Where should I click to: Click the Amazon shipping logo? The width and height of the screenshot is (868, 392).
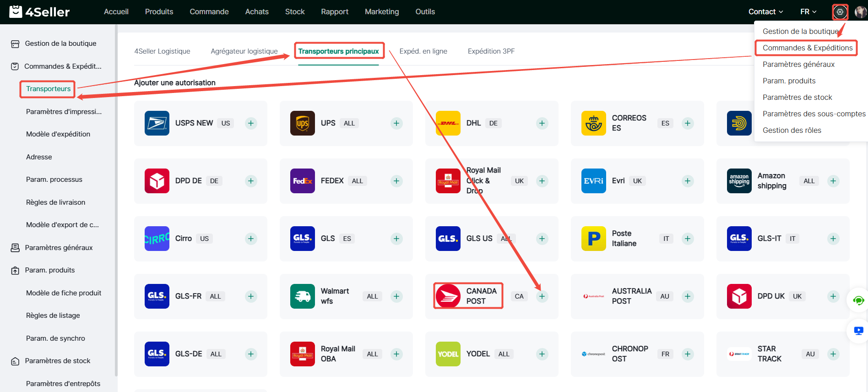739,181
